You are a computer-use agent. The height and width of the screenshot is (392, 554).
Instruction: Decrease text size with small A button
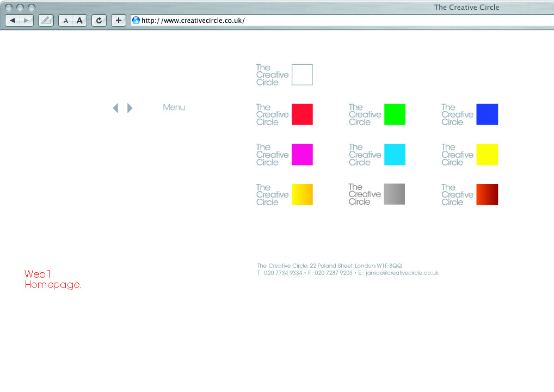(66, 21)
